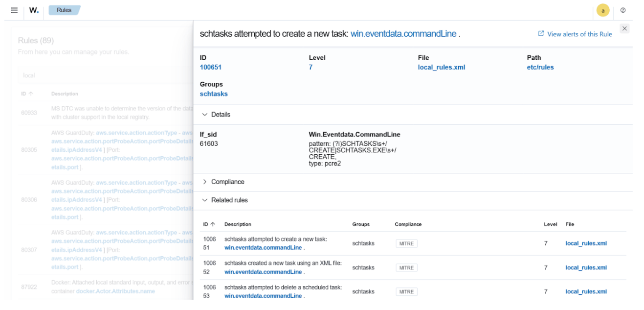Screen dimensions: 644x310
Task: Close the rule details flyout
Action: point(624,28)
